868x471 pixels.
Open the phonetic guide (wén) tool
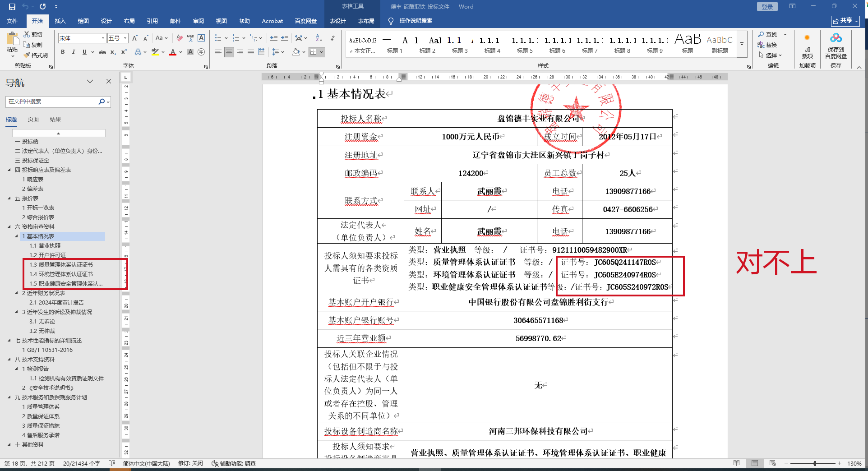(190, 38)
